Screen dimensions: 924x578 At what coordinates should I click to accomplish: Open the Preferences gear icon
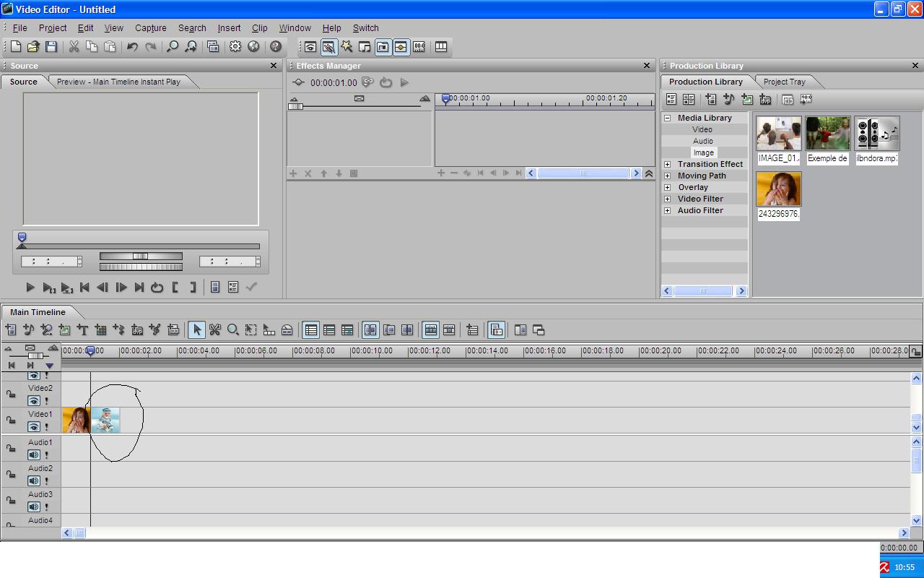tap(235, 47)
